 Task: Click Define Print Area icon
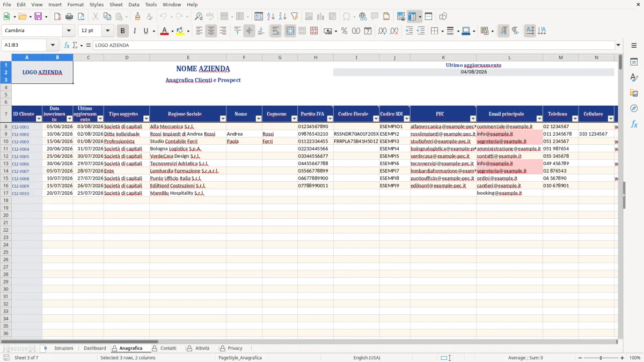coord(401,17)
